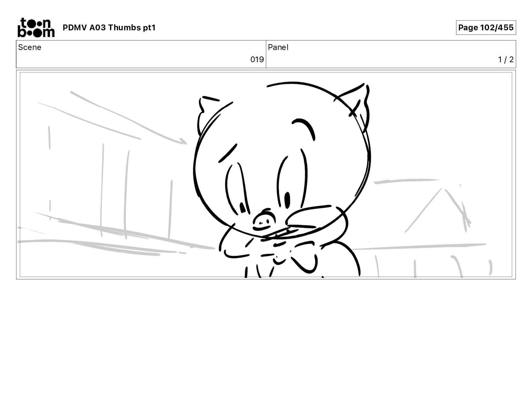Select panel count '1 / 2'
The image size is (532, 411).
[x=506, y=60]
